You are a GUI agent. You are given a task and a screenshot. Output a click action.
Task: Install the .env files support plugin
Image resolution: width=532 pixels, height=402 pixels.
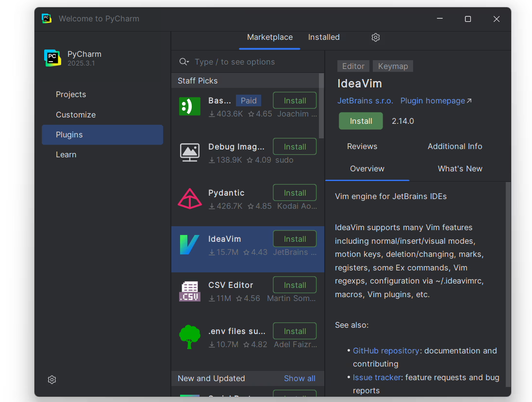click(x=295, y=331)
